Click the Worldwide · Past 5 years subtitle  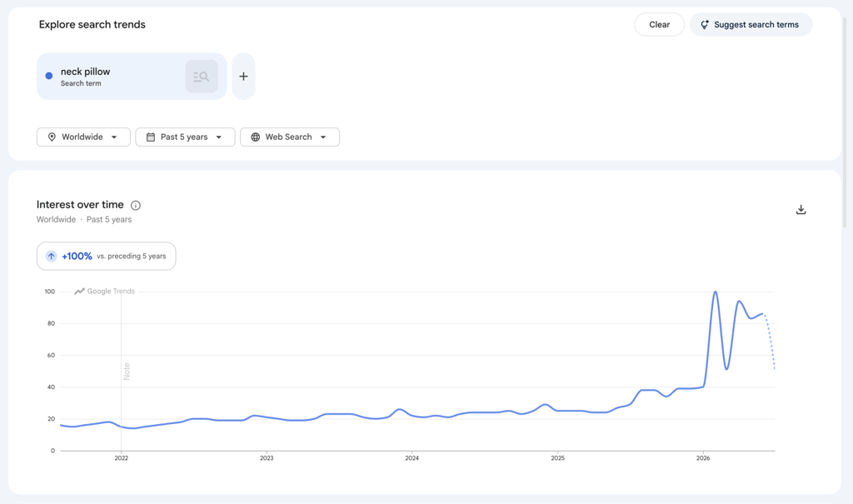point(84,219)
